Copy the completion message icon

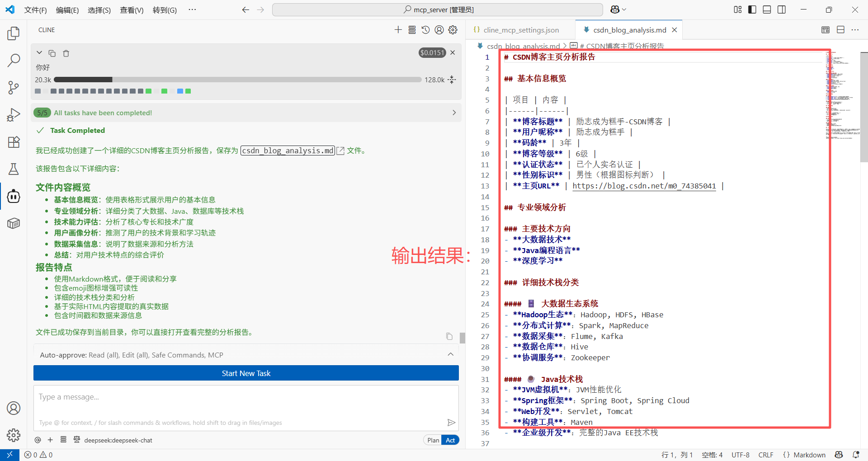[x=449, y=336]
